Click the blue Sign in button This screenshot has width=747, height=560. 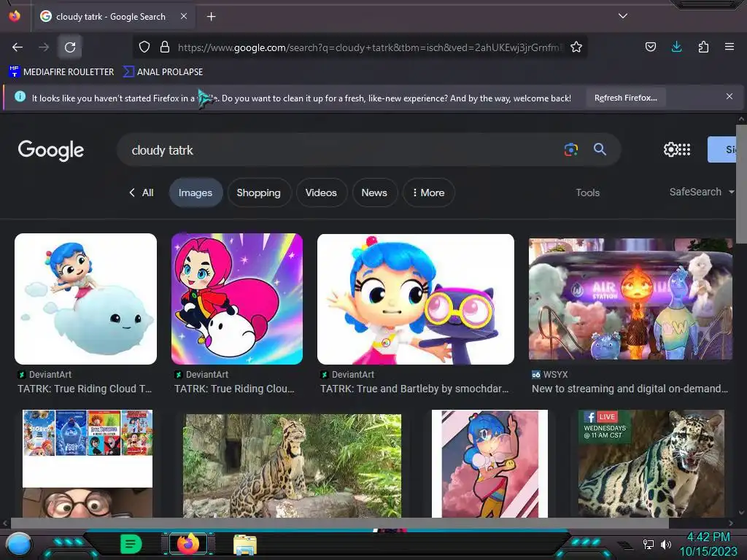coord(722,149)
